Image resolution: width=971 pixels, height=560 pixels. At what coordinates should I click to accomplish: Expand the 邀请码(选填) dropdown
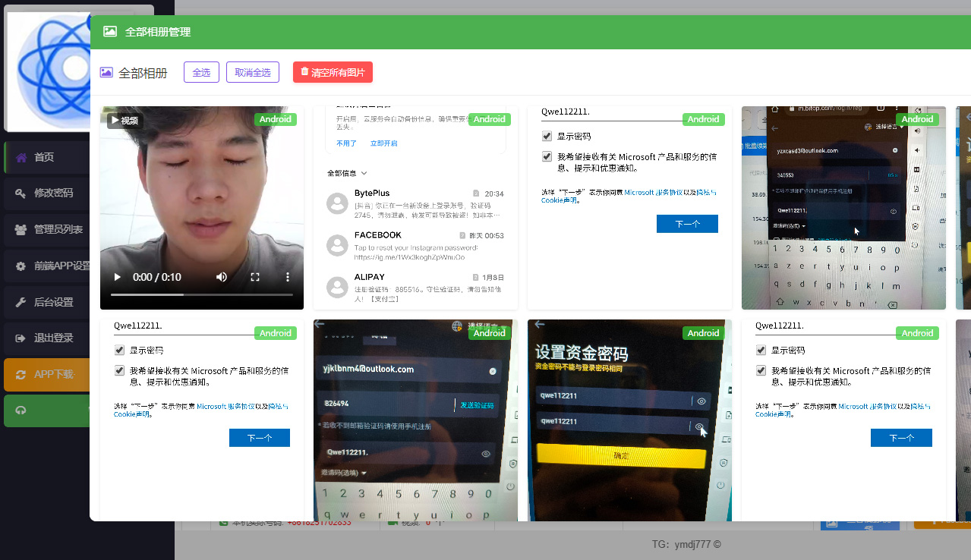click(344, 473)
